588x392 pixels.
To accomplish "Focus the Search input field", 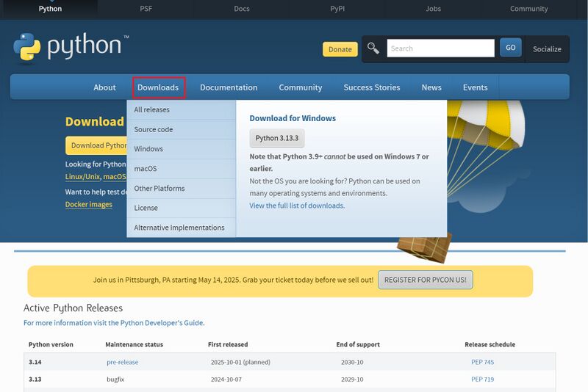I will pos(440,48).
